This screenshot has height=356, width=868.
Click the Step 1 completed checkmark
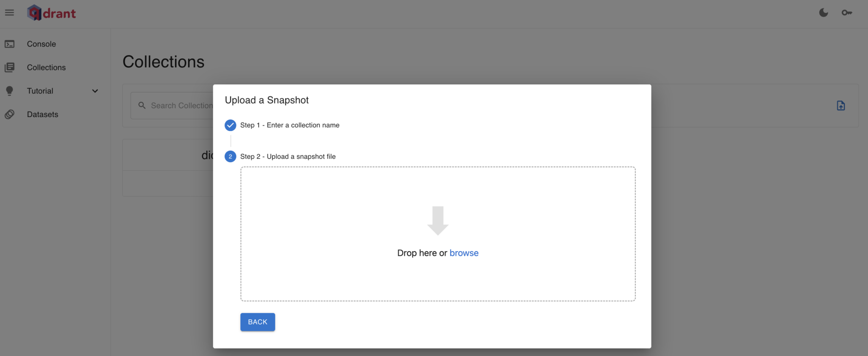[x=230, y=125]
